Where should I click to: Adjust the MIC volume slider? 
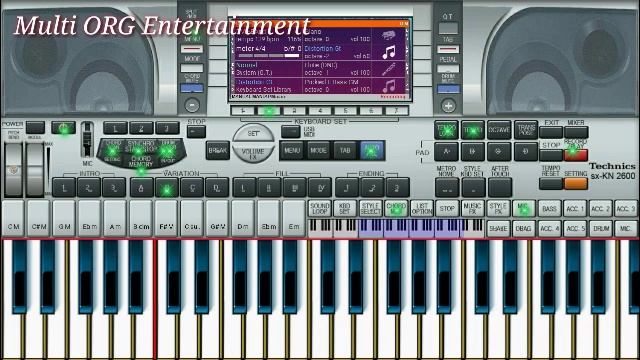tap(87, 140)
